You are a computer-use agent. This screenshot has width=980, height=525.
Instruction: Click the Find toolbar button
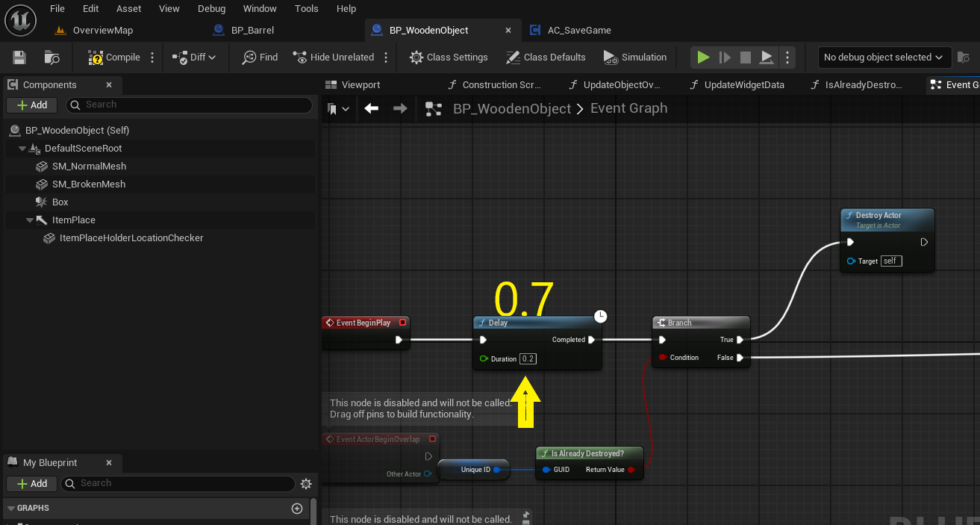(x=260, y=58)
